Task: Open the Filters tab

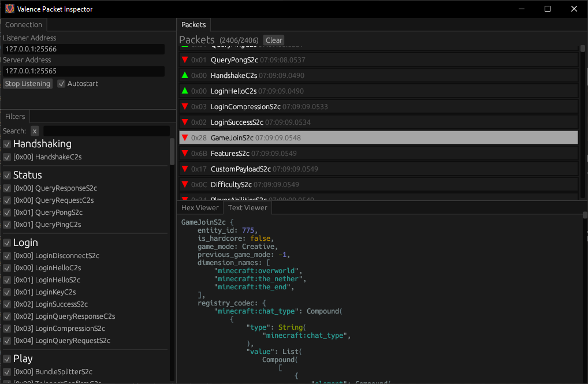Action: click(x=15, y=116)
